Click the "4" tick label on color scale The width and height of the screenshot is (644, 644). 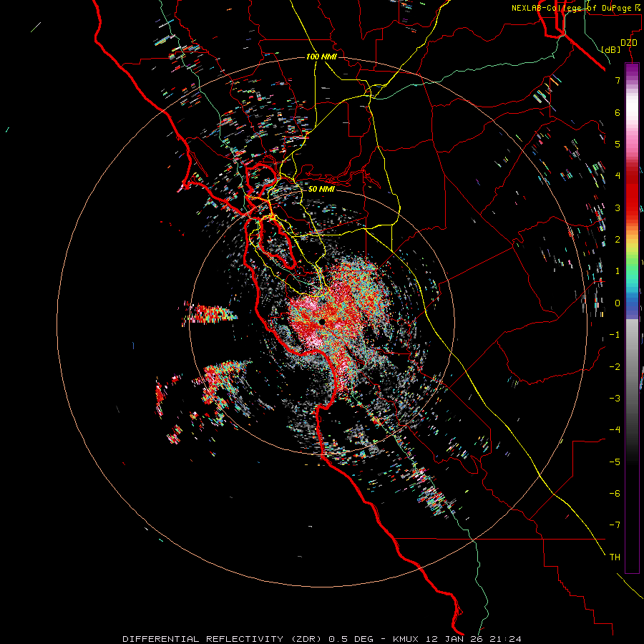[x=618, y=176]
